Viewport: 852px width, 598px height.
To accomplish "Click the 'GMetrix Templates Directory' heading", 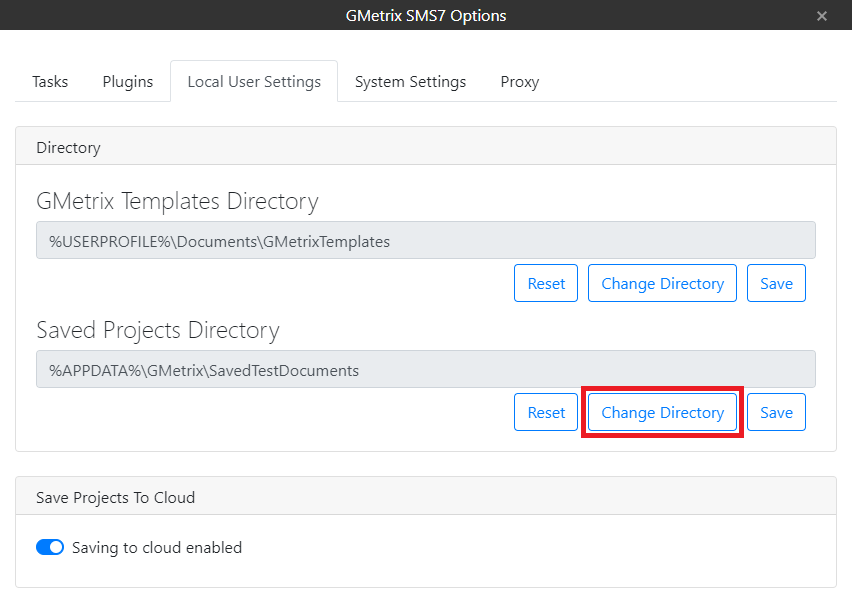I will point(177,201).
